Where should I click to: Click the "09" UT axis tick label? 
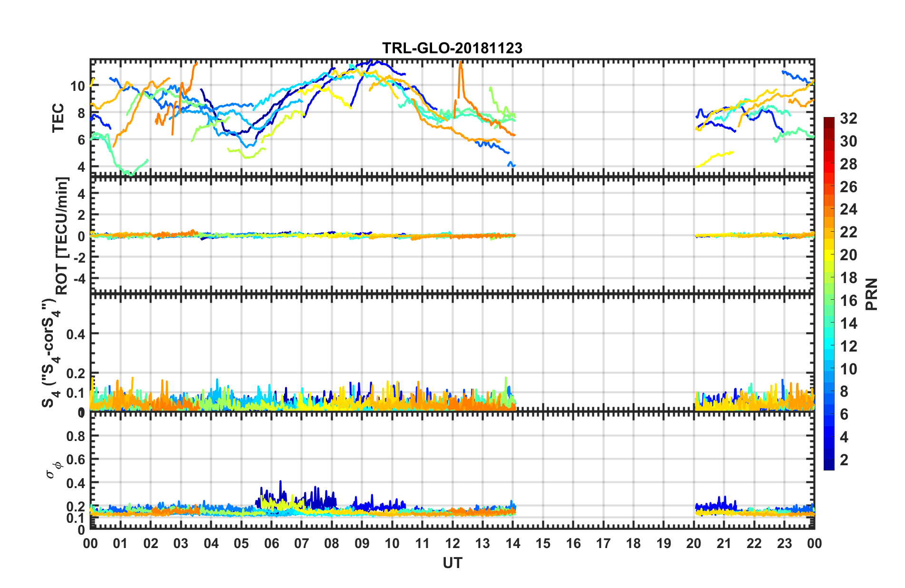click(x=362, y=543)
